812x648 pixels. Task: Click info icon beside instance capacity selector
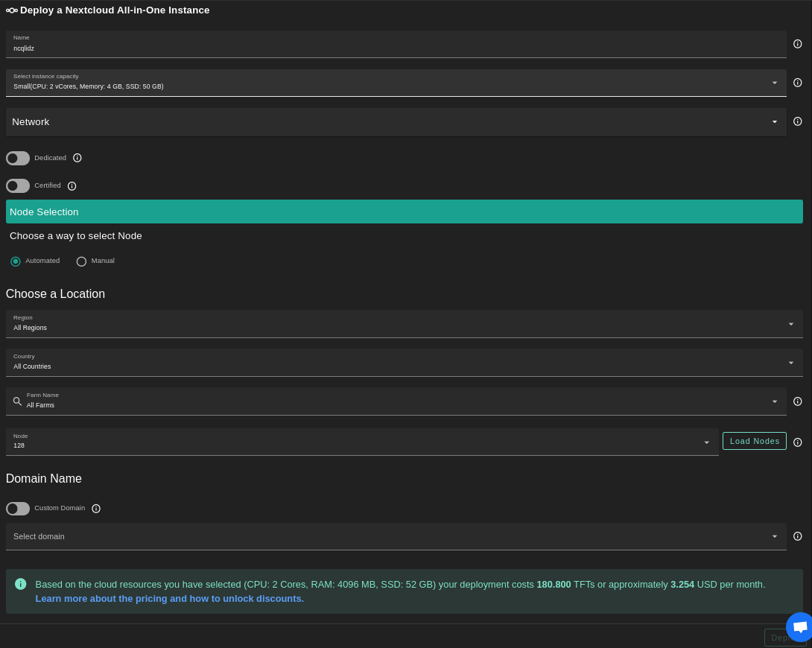click(x=797, y=83)
